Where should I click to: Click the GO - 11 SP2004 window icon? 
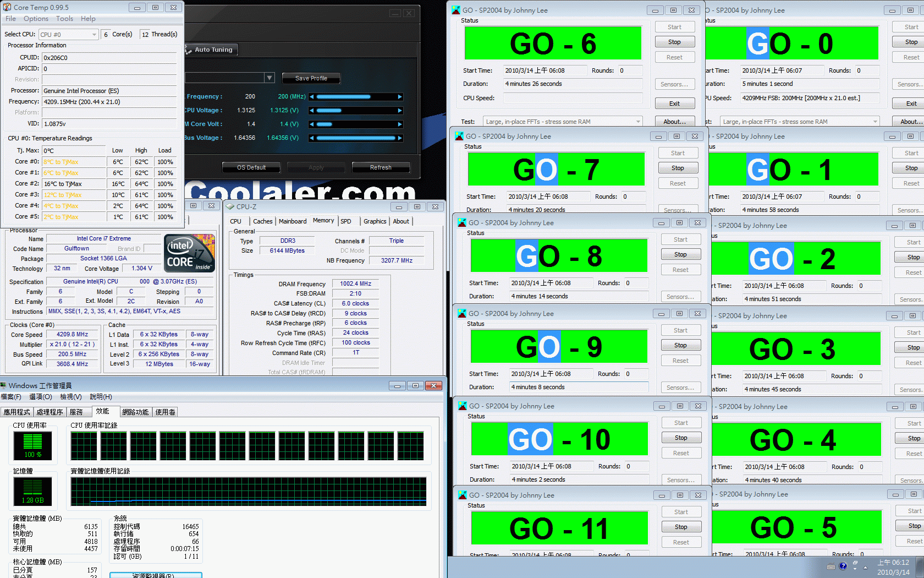click(x=463, y=495)
